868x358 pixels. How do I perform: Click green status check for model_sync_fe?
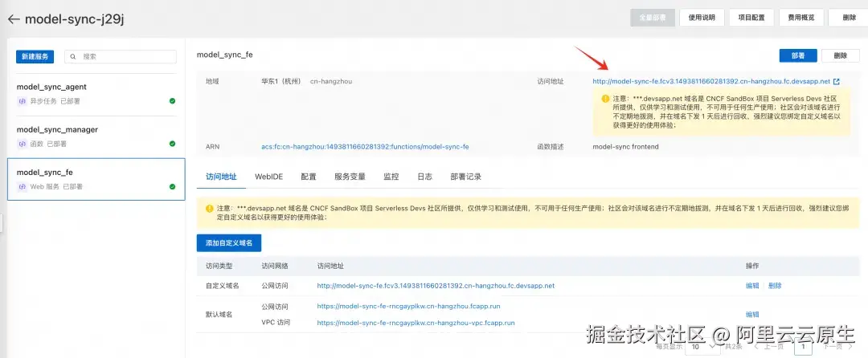(172, 187)
